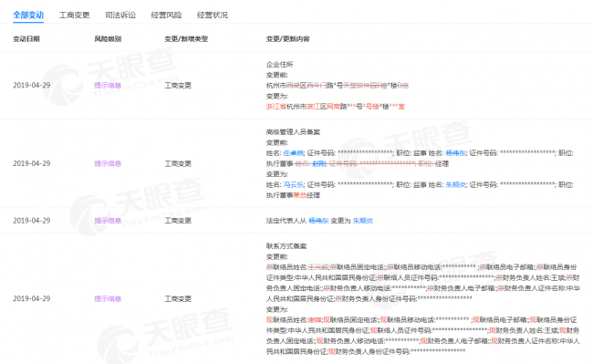593x364 pixels.
Task: Click the new address starting with 浙江省杭州市滨江区
Action: tap(336, 107)
